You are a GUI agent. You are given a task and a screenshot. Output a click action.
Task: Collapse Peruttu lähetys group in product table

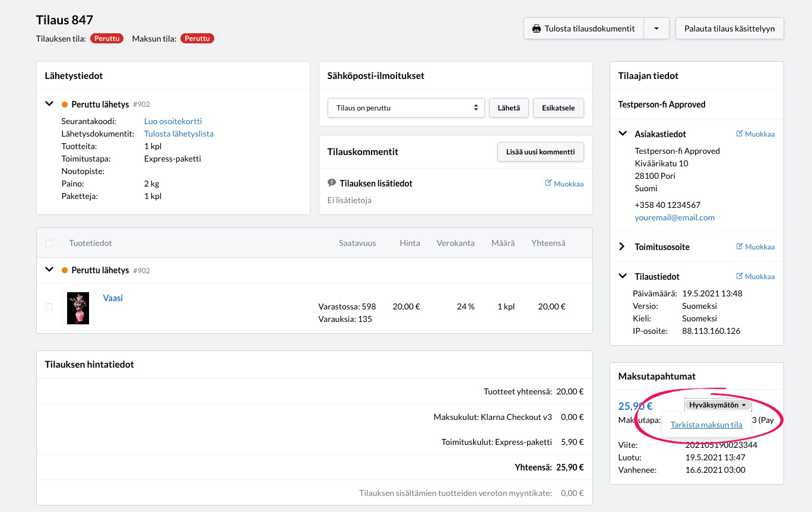tap(49, 270)
